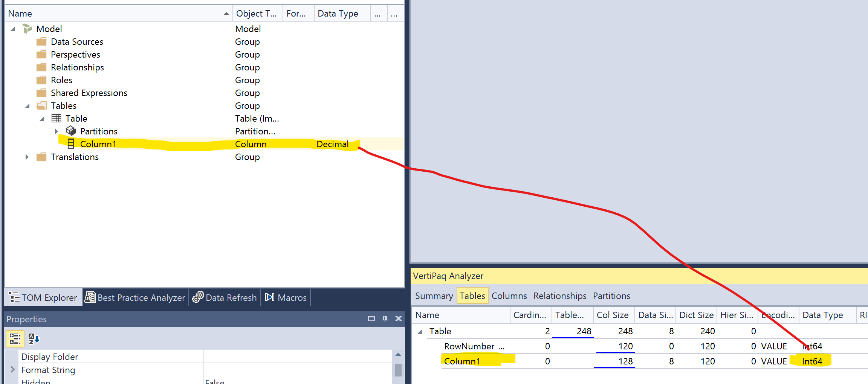The image size is (868, 384).
Task: Collapse the Tables node
Action: (x=28, y=106)
